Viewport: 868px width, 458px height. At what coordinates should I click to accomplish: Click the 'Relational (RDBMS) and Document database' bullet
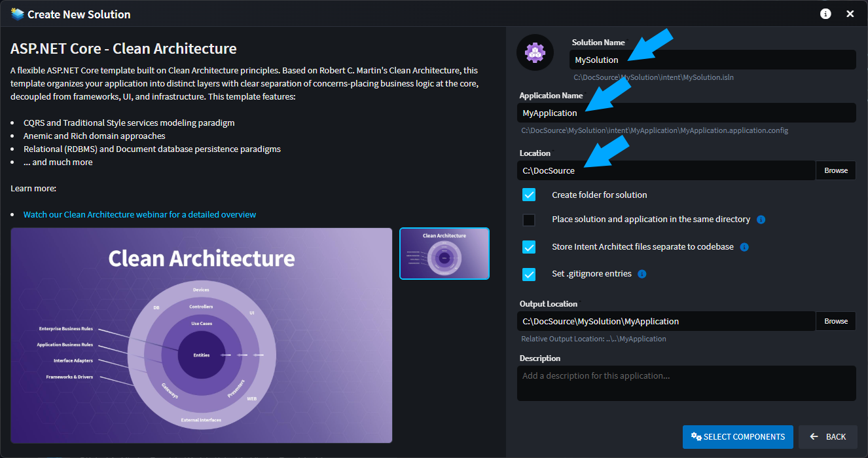pyautogui.click(x=152, y=149)
